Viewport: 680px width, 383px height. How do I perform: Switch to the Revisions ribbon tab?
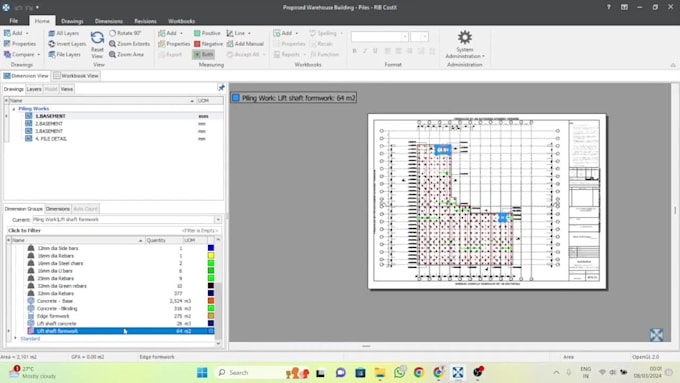(x=145, y=21)
